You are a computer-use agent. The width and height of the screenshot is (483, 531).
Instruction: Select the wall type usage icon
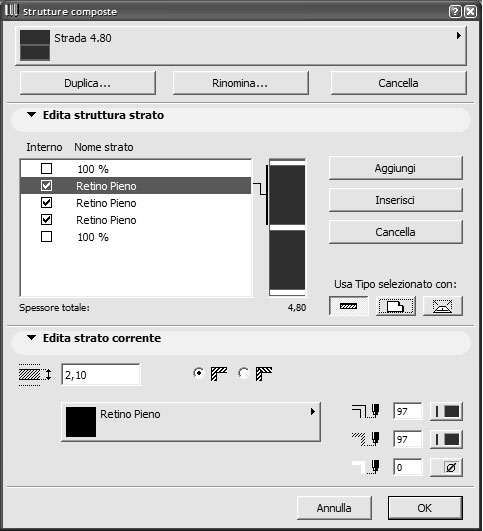(349, 306)
